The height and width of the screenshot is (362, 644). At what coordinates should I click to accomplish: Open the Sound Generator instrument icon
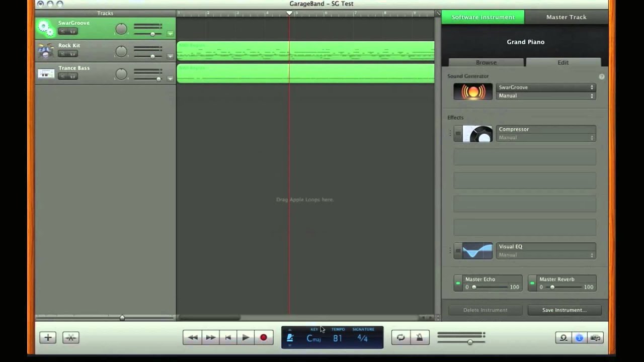(x=473, y=92)
